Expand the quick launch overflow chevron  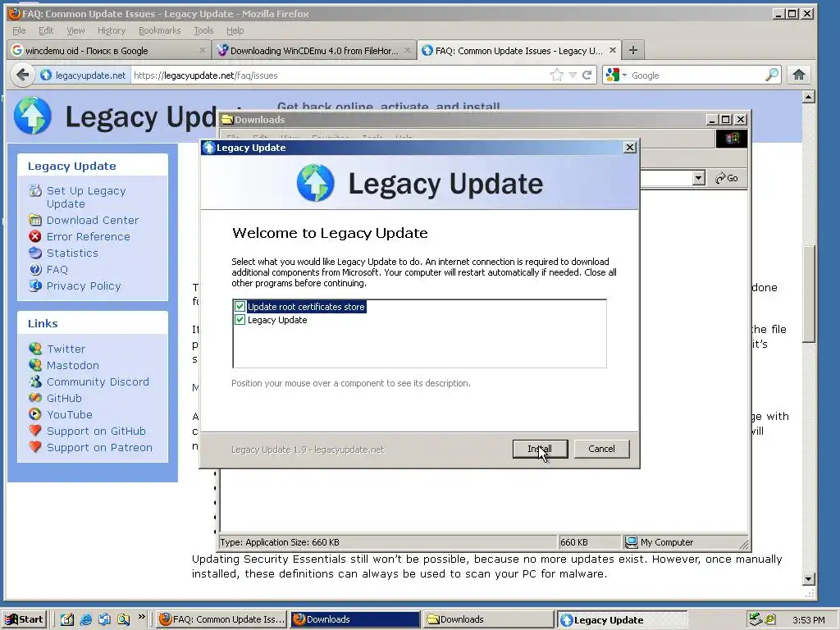[x=141, y=617]
